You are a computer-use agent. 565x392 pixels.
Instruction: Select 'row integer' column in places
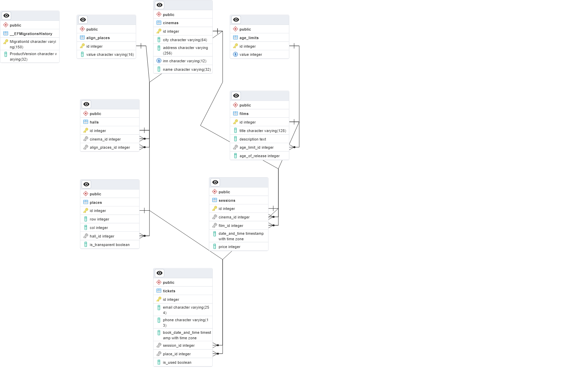click(x=110, y=219)
